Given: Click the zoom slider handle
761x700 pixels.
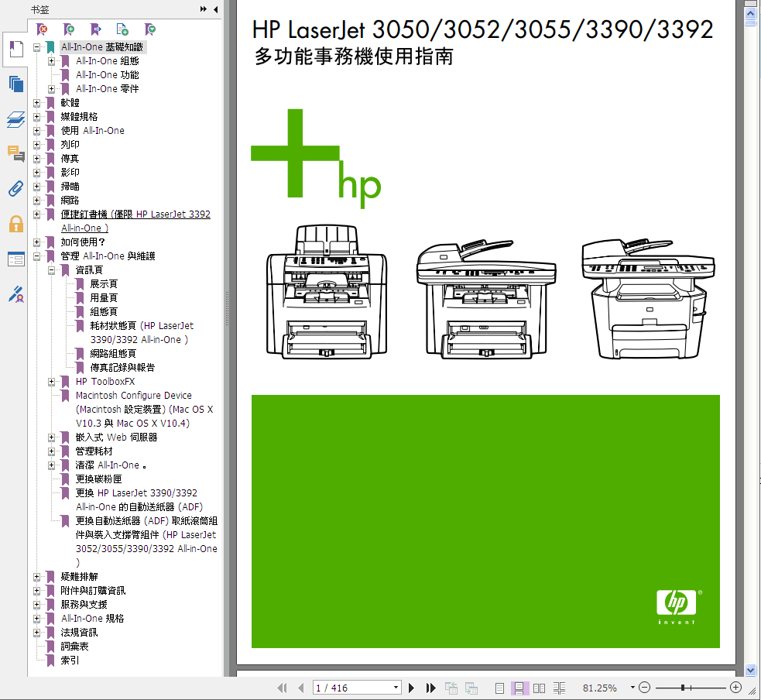Looking at the screenshot, I should click(x=683, y=688).
